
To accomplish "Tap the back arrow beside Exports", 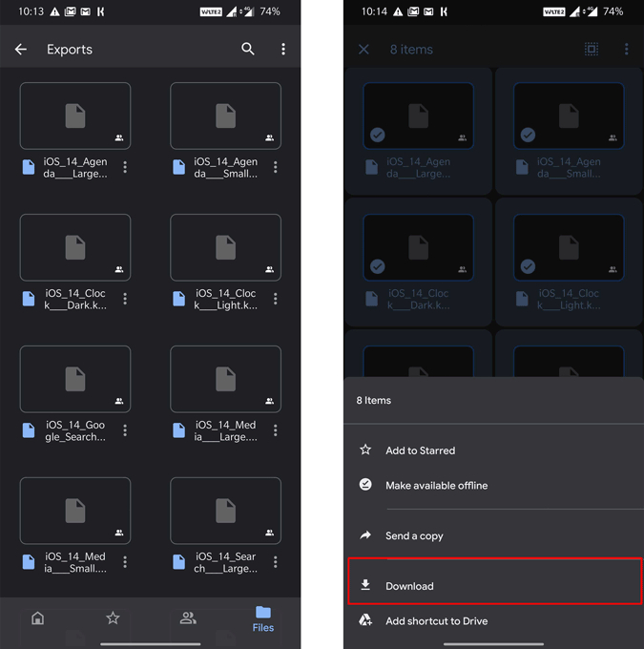I will point(21,50).
